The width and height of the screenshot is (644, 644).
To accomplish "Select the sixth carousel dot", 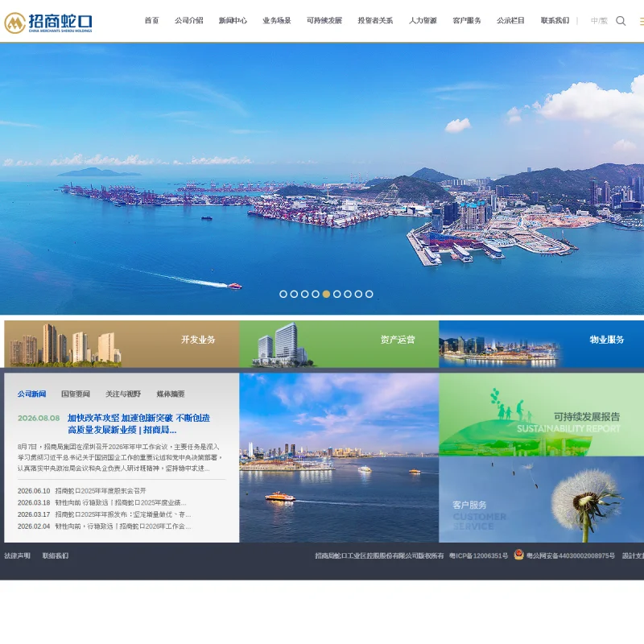I will [x=337, y=294].
